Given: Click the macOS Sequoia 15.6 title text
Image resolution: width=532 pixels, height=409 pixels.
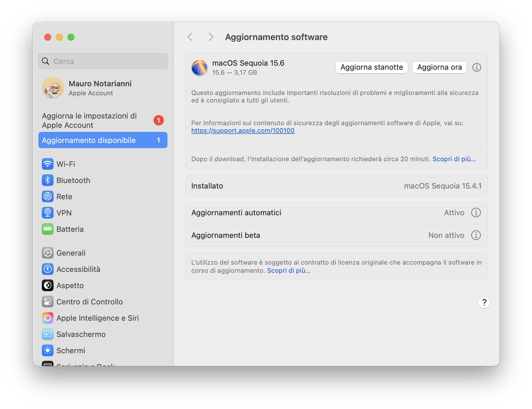Looking at the screenshot, I should coord(248,63).
